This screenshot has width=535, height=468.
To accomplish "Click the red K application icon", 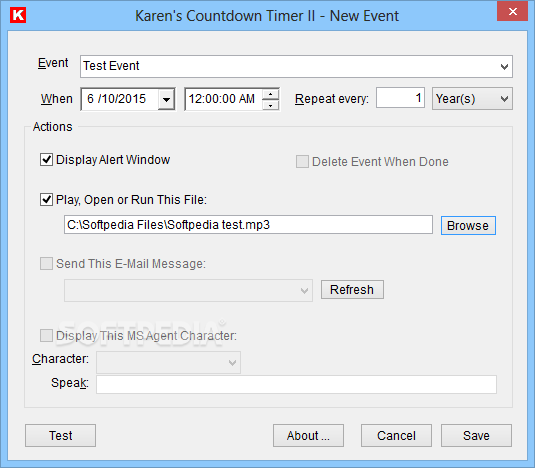I will point(18,16).
